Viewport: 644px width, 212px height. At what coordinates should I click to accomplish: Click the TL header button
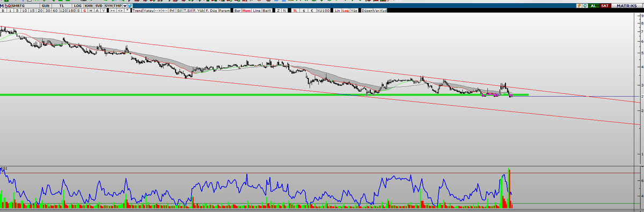[62, 6]
